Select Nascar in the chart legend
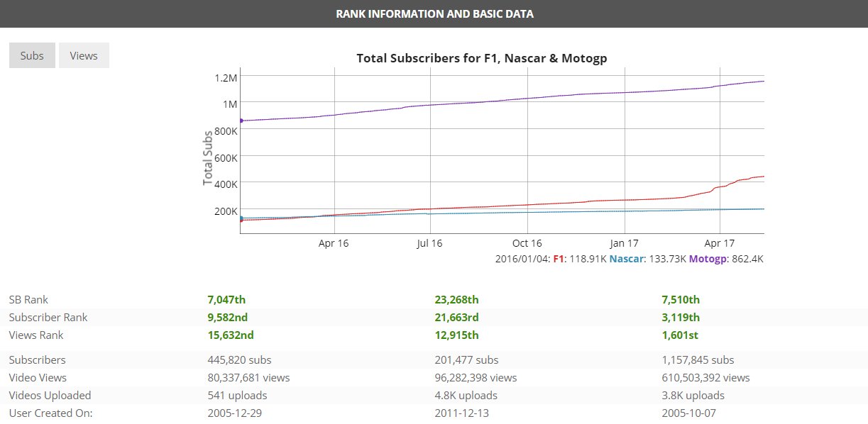The image size is (868, 424). pos(626,259)
